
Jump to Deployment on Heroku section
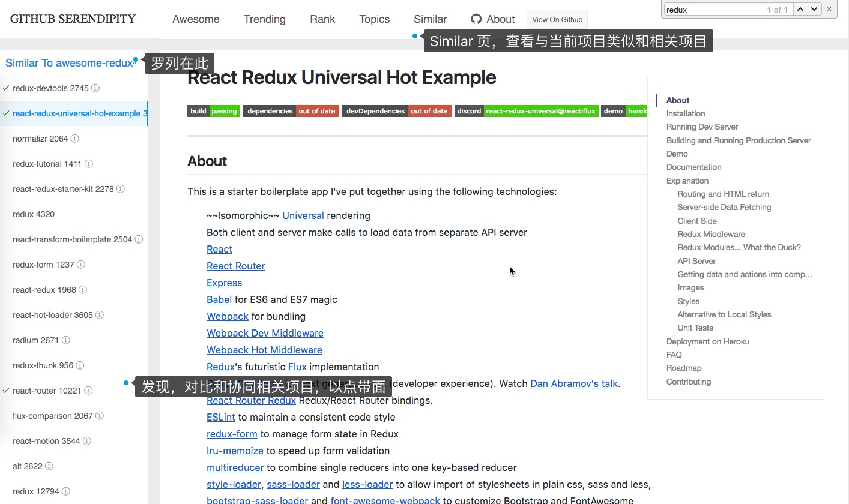(708, 341)
